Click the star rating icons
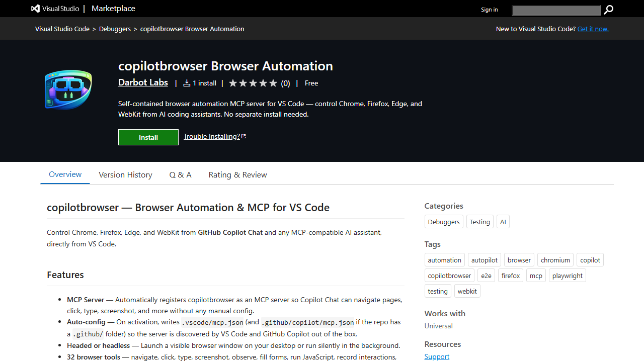This screenshot has width=644, height=362. tap(253, 83)
